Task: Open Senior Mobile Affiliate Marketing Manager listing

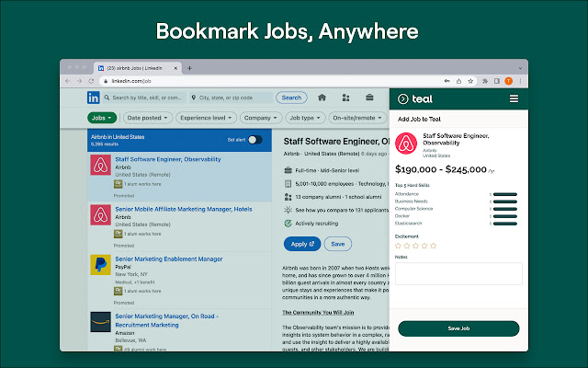Action: pyautogui.click(x=184, y=209)
